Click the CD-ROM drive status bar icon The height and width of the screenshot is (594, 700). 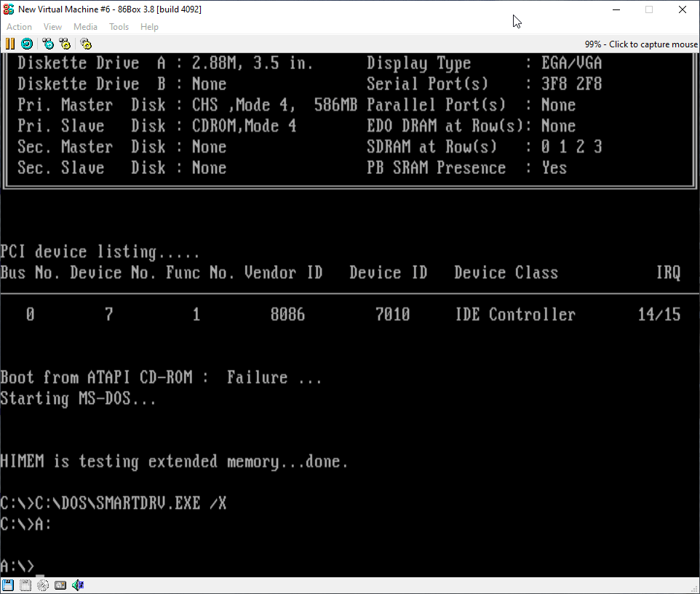coord(43,585)
